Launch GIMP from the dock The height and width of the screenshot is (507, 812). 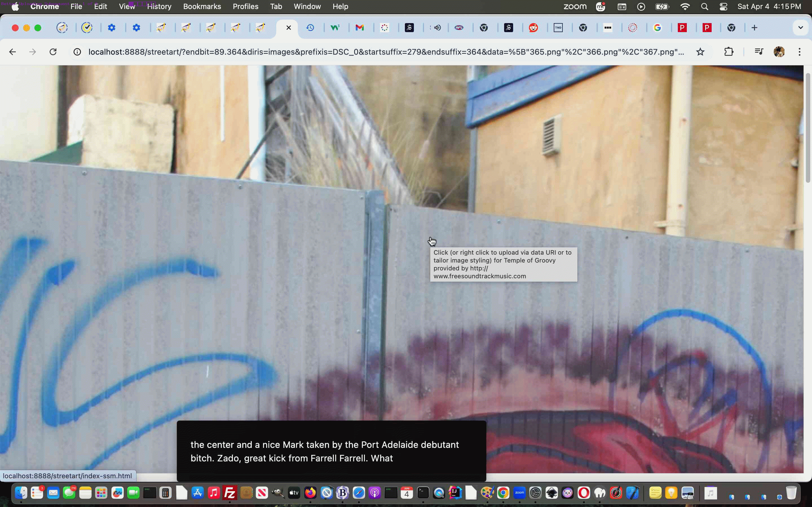487,493
